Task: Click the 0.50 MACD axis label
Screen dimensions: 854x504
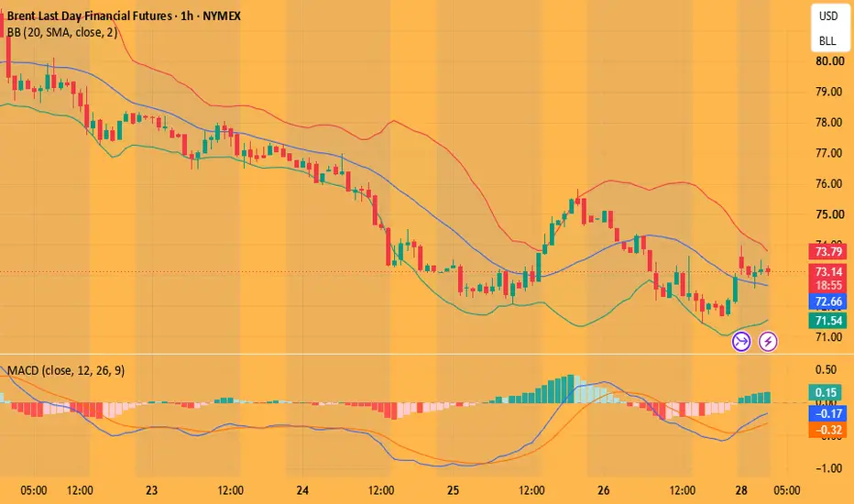Action: [827, 370]
